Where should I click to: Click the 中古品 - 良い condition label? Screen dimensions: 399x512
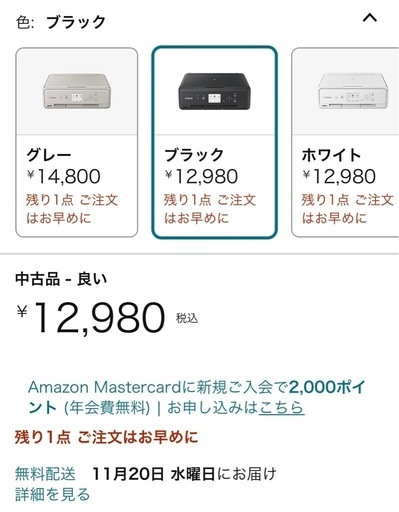(x=61, y=279)
